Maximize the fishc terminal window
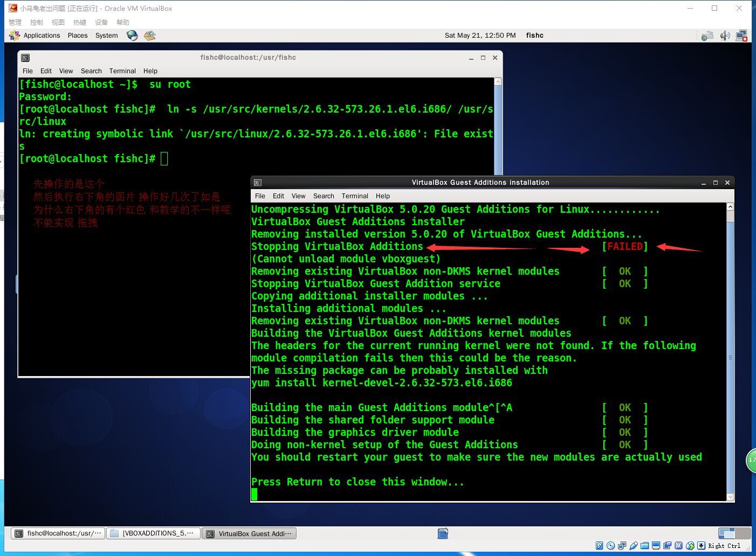The image size is (756, 556). tap(483, 58)
